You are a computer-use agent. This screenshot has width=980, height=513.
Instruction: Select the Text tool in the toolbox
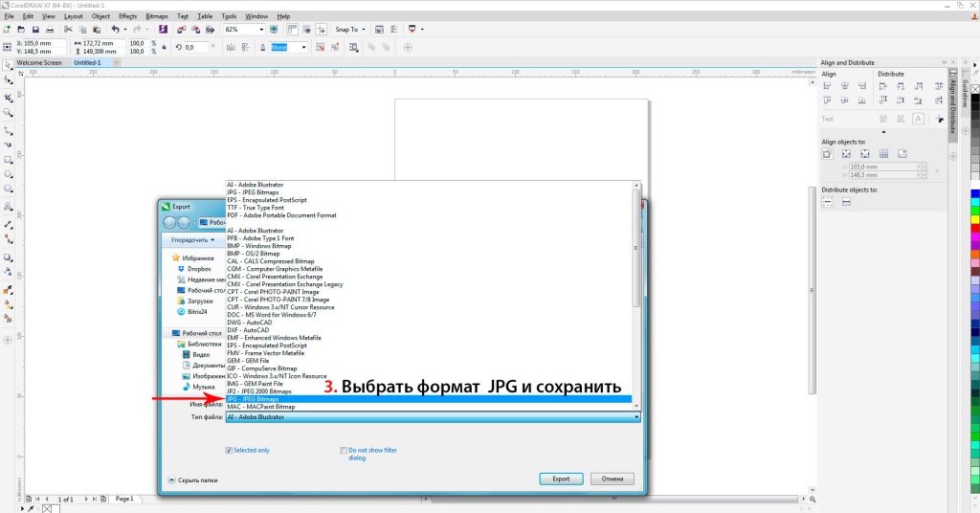8,206
